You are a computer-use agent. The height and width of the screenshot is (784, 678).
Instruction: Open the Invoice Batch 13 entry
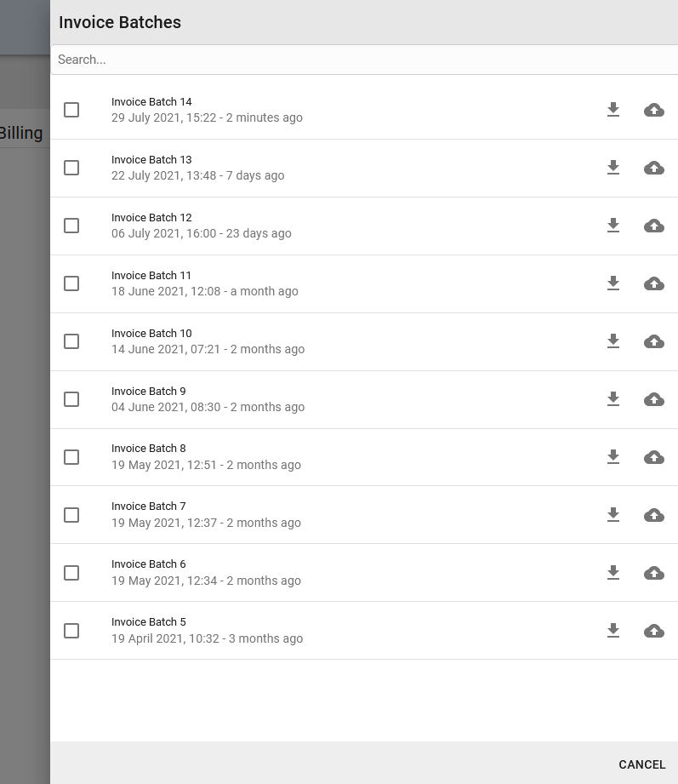click(x=364, y=168)
